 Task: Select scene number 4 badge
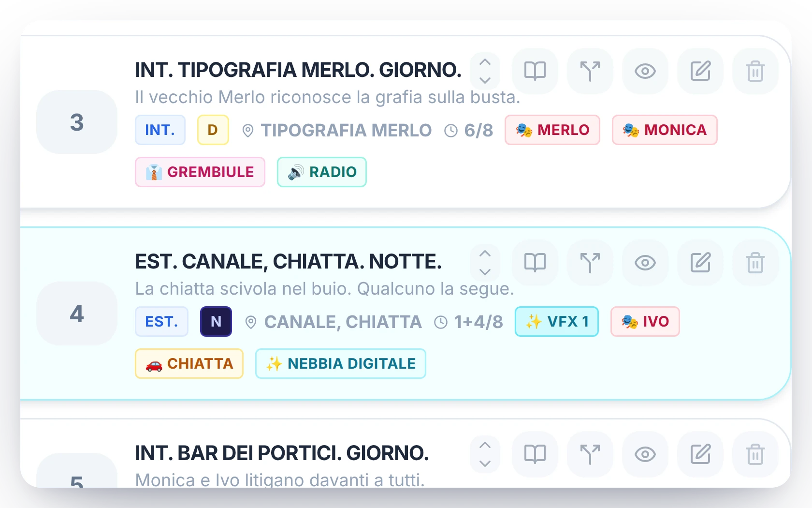tap(77, 314)
